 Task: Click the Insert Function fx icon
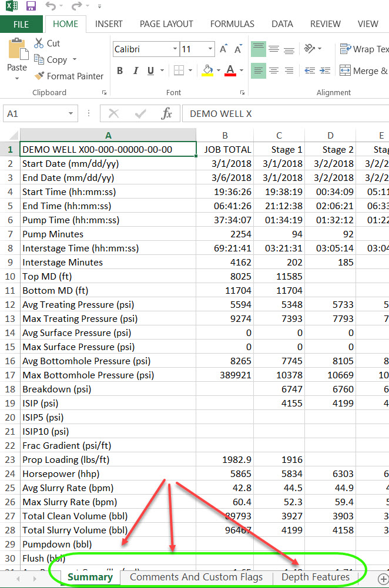pos(167,113)
